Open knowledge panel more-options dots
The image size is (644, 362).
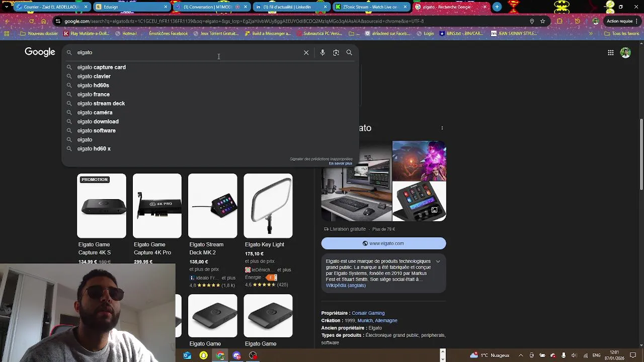tap(442, 128)
